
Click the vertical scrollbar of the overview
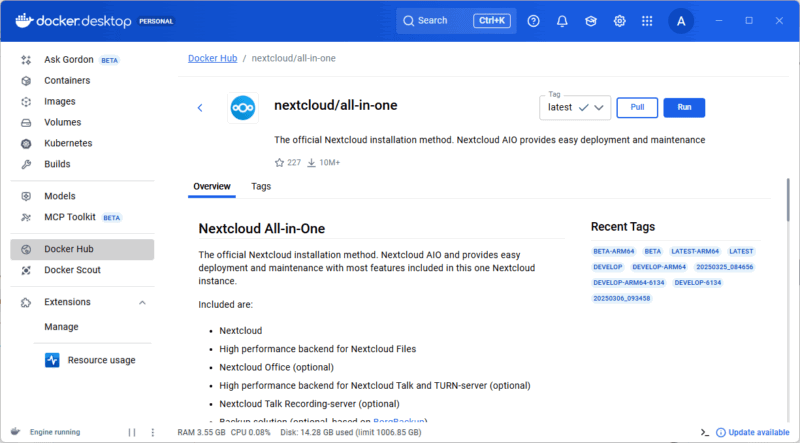(x=788, y=200)
